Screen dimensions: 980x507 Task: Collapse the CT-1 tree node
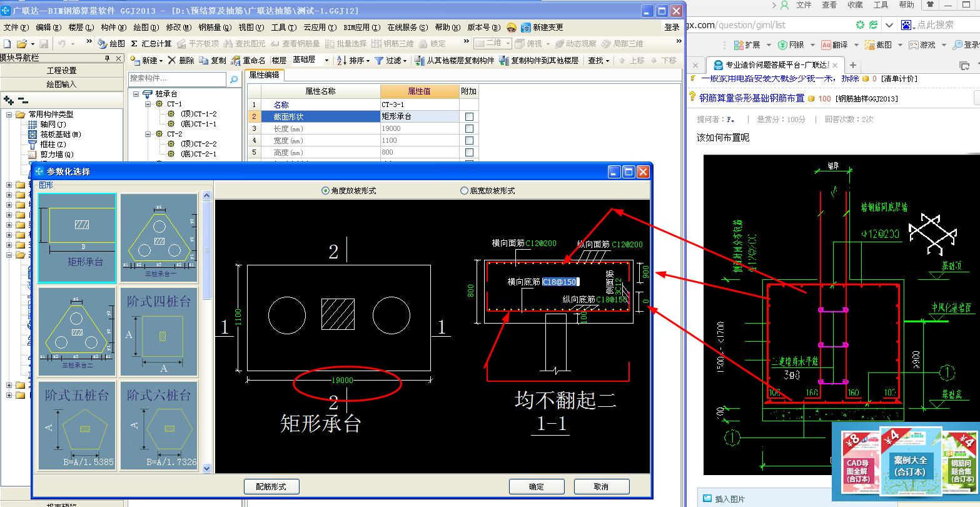pos(148,104)
